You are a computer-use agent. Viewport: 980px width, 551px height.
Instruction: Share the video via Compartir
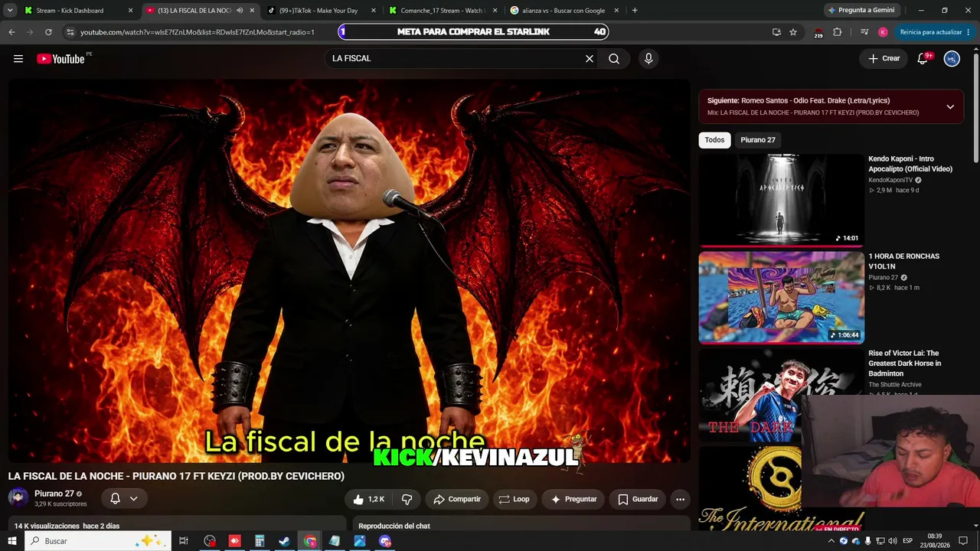(x=457, y=499)
